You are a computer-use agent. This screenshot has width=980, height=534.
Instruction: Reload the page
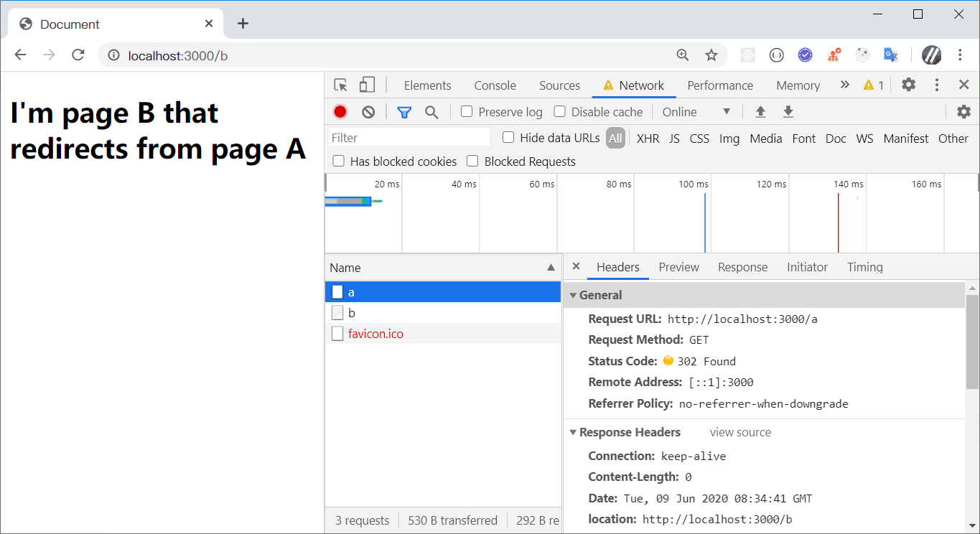[x=78, y=55]
